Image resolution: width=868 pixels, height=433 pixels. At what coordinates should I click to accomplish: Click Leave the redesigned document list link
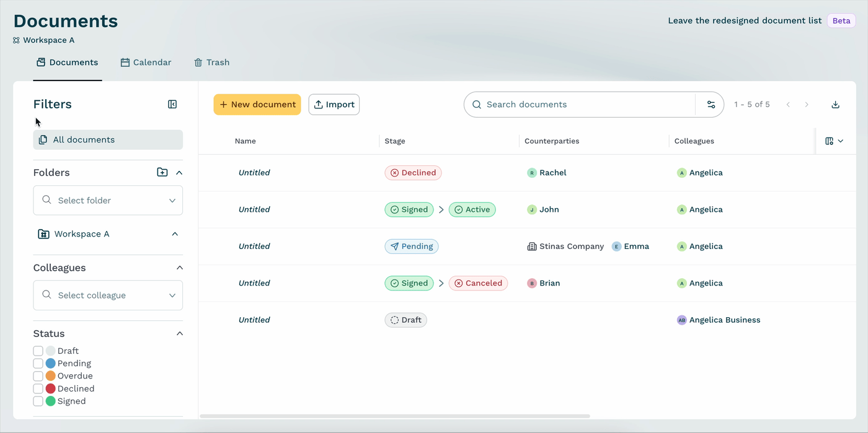(745, 20)
